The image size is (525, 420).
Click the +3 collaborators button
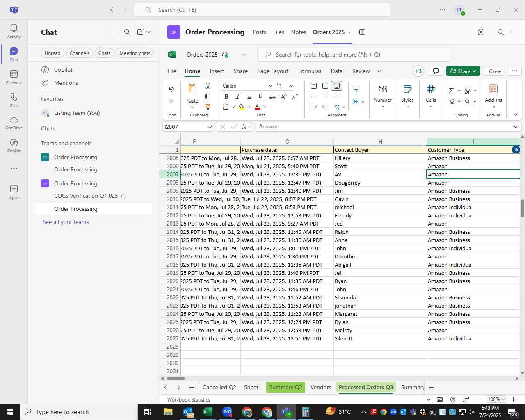click(x=418, y=71)
